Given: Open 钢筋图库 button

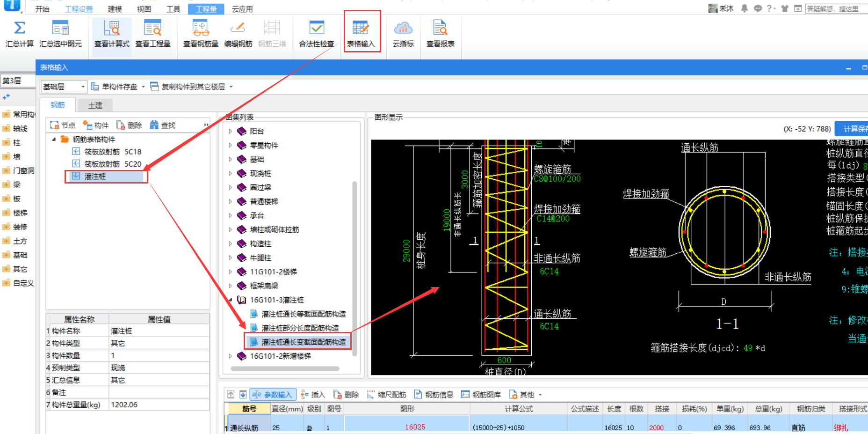Looking at the screenshot, I should coord(481,395).
